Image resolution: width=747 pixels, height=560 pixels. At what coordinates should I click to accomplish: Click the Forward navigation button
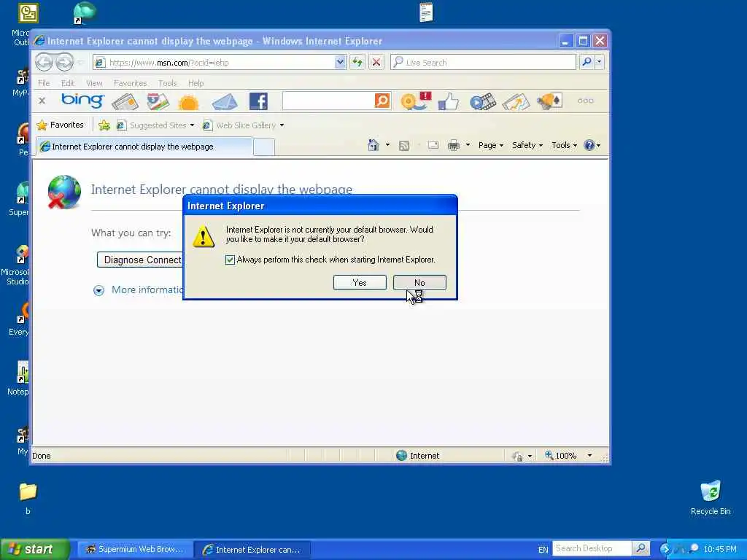64,62
